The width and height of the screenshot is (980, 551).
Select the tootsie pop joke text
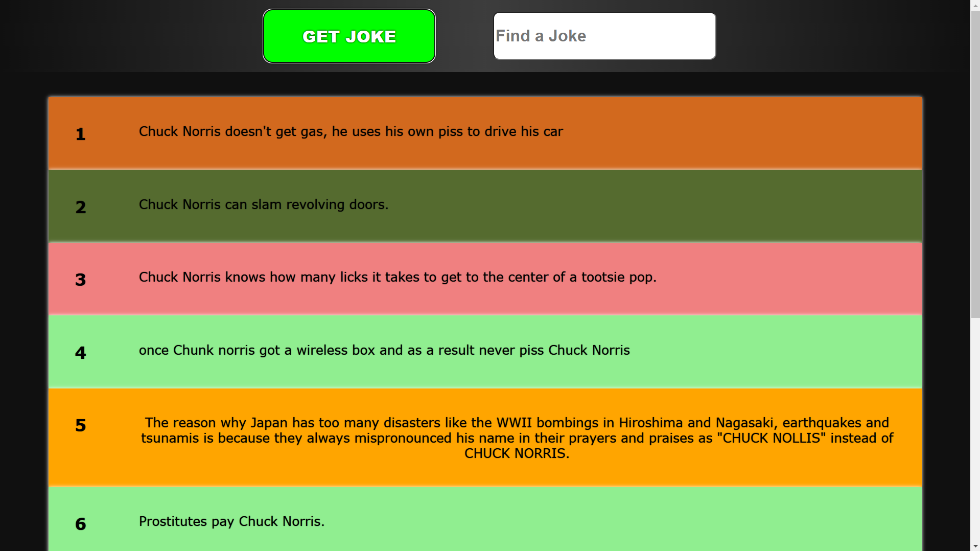click(397, 277)
